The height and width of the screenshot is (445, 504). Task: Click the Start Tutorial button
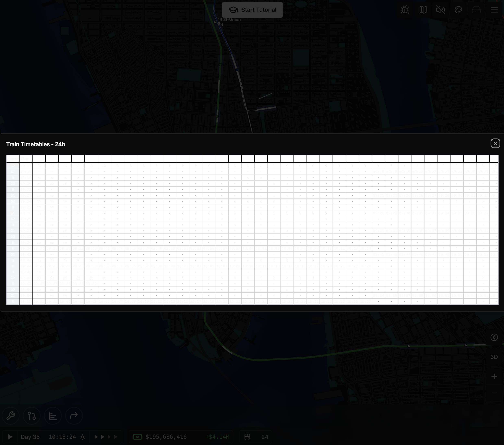click(x=252, y=10)
